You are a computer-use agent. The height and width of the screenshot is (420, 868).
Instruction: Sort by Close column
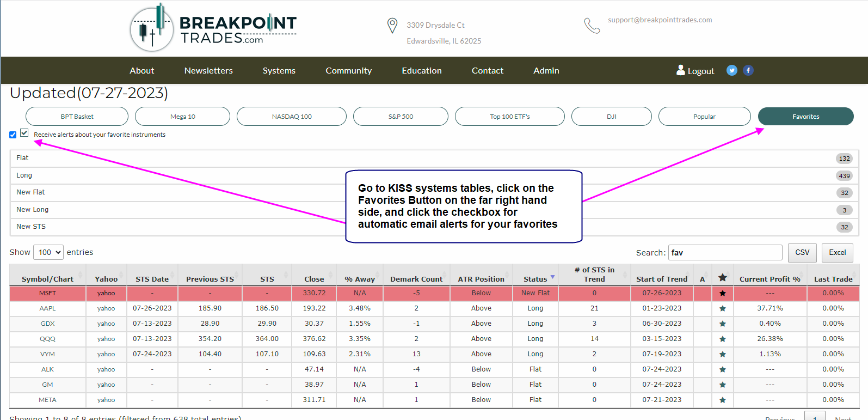tap(314, 279)
